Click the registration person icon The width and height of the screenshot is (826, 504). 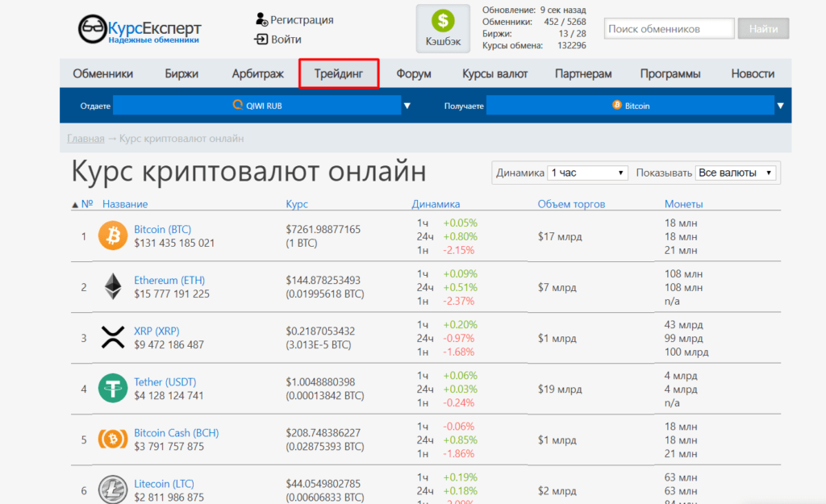tap(261, 19)
